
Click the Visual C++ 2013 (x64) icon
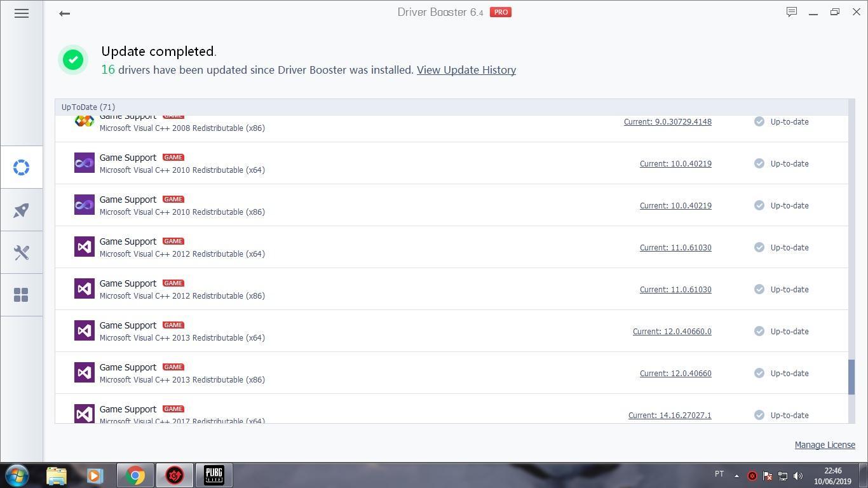coord(85,330)
